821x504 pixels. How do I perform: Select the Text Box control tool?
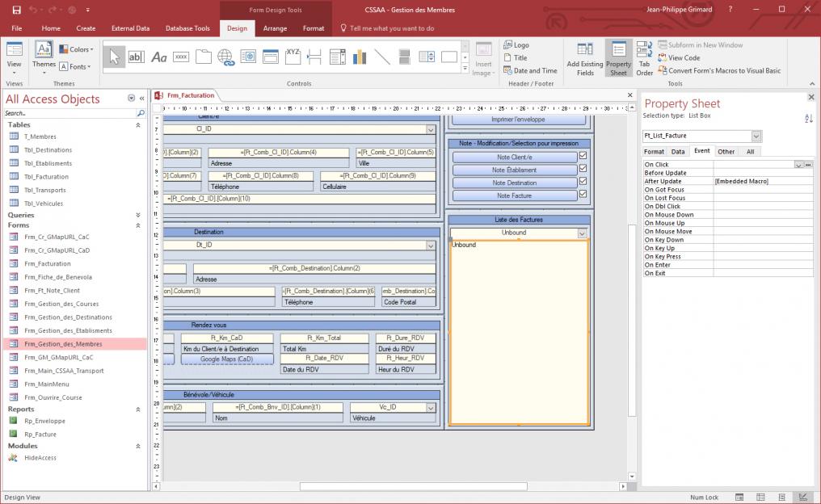tap(136, 57)
